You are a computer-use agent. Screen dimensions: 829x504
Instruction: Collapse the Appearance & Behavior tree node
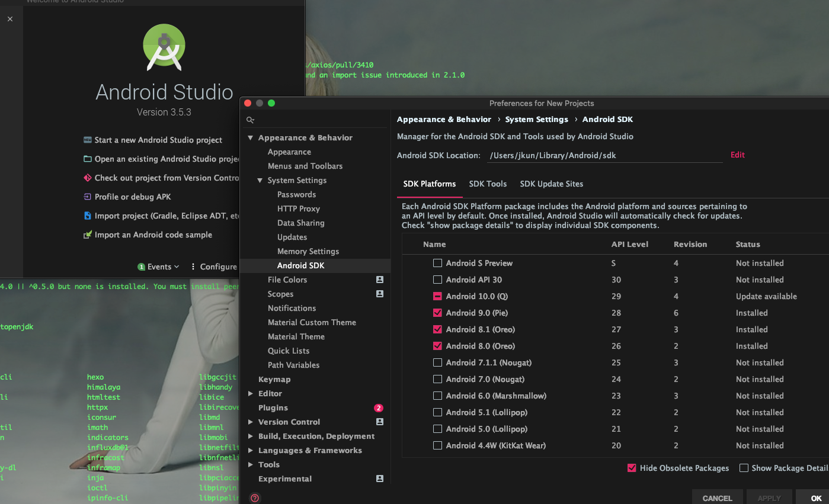[251, 137]
